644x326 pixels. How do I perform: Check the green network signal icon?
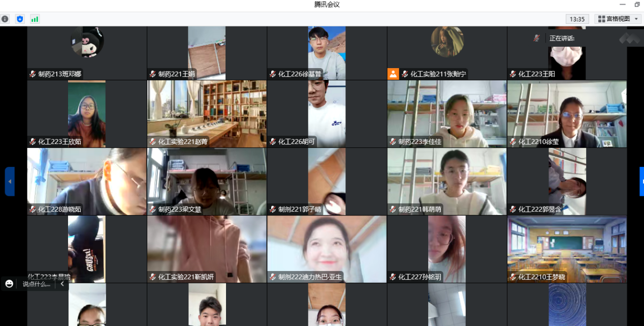[x=35, y=19]
